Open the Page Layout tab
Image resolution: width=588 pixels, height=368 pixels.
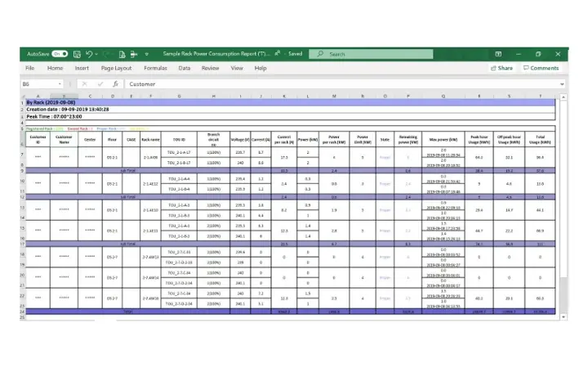click(116, 68)
